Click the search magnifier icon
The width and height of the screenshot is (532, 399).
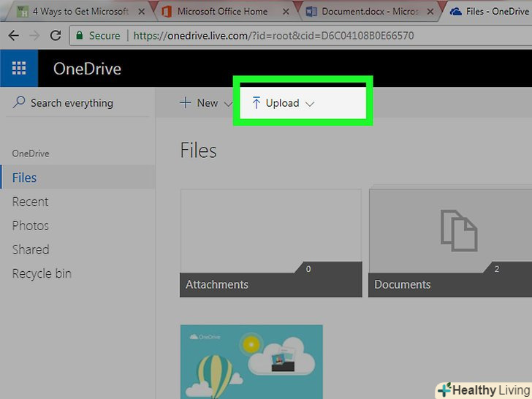click(x=19, y=103)
